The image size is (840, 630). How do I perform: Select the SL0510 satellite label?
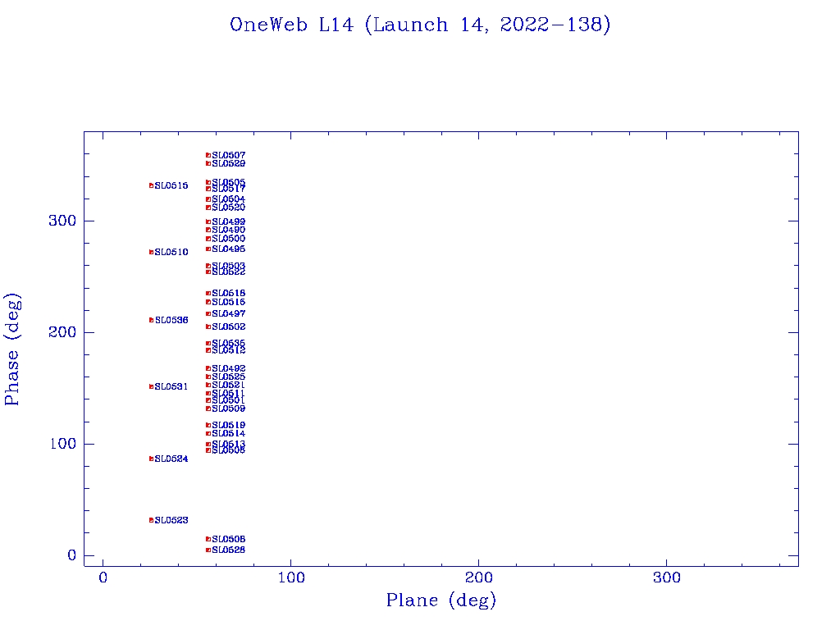171,253
